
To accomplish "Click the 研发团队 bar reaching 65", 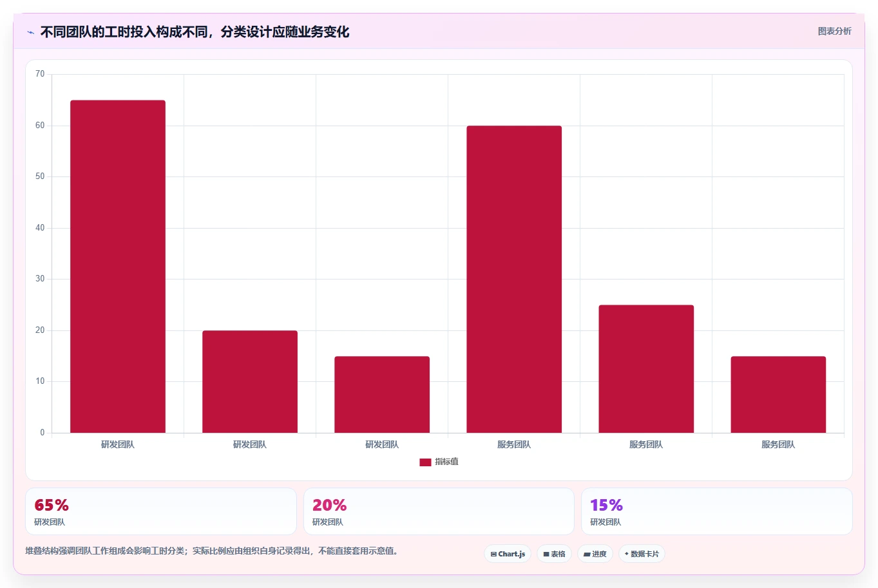I will click(118, 267).
